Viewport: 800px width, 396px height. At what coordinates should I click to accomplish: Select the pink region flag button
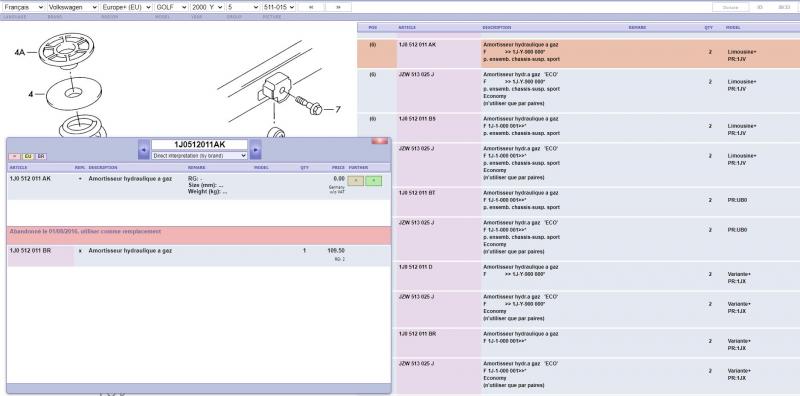point(15,156)
